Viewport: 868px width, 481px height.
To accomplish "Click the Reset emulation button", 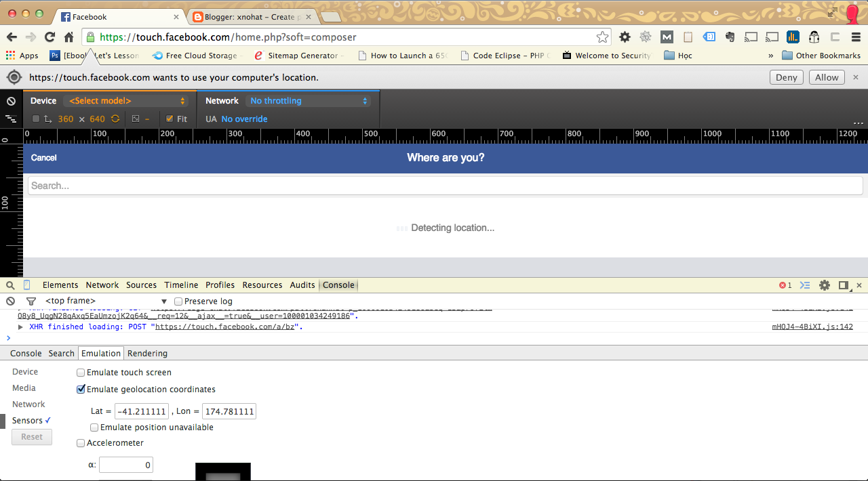I will (32, 437).
